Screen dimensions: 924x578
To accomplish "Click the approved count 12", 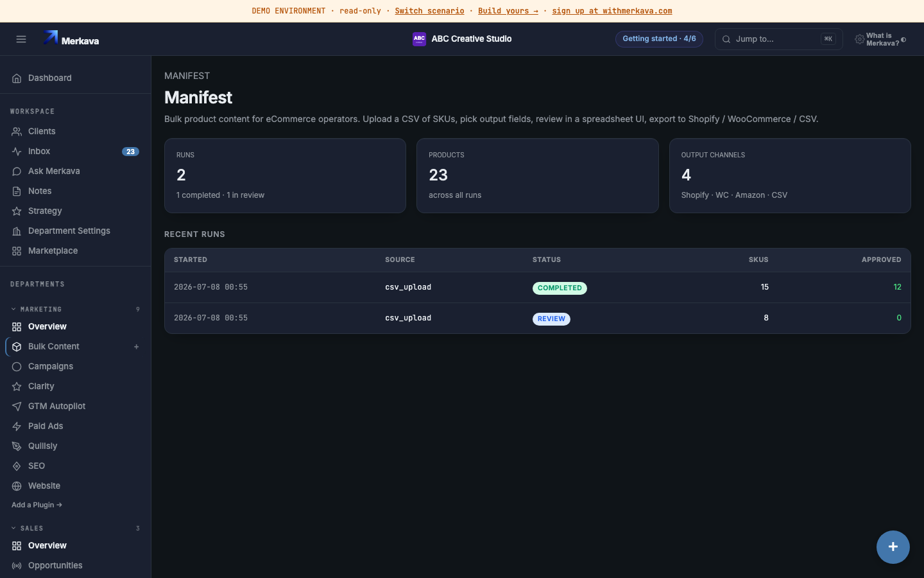I will (897, 287).
